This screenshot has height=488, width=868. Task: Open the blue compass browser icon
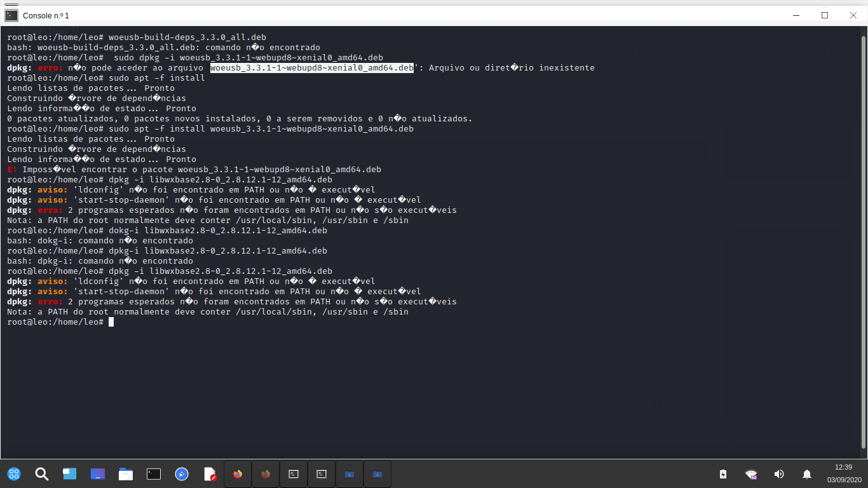(x=182, y=474)
